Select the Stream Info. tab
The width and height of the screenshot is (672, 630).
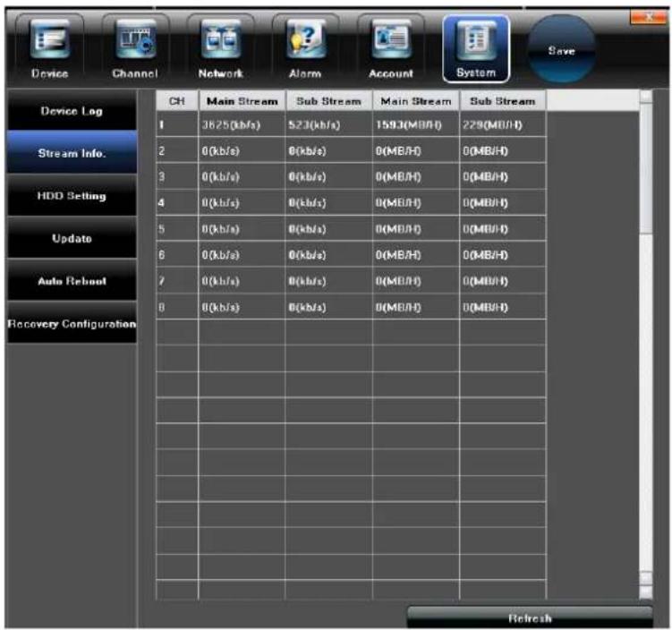coord(72,153)
